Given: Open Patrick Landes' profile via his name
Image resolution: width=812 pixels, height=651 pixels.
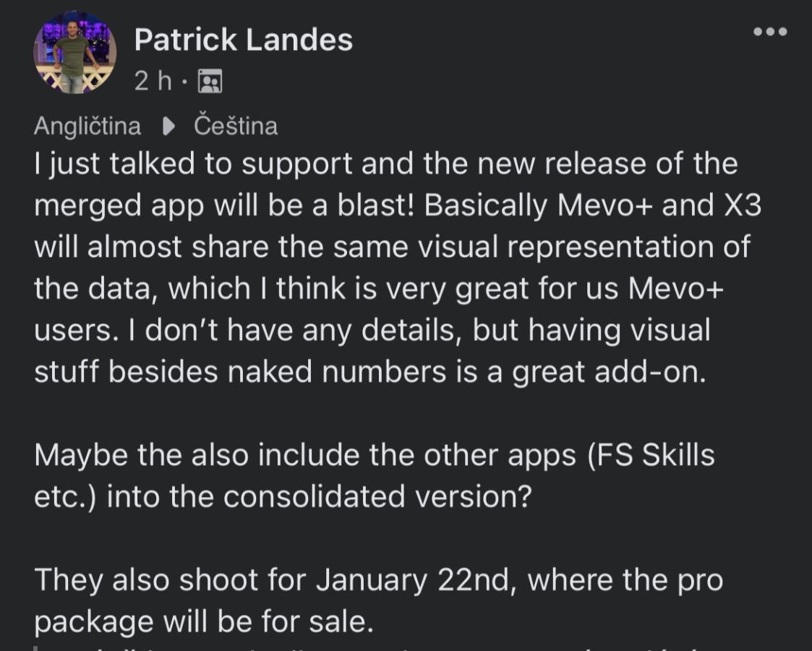Looking at the screenshot, I should click(x=243, y=40).
